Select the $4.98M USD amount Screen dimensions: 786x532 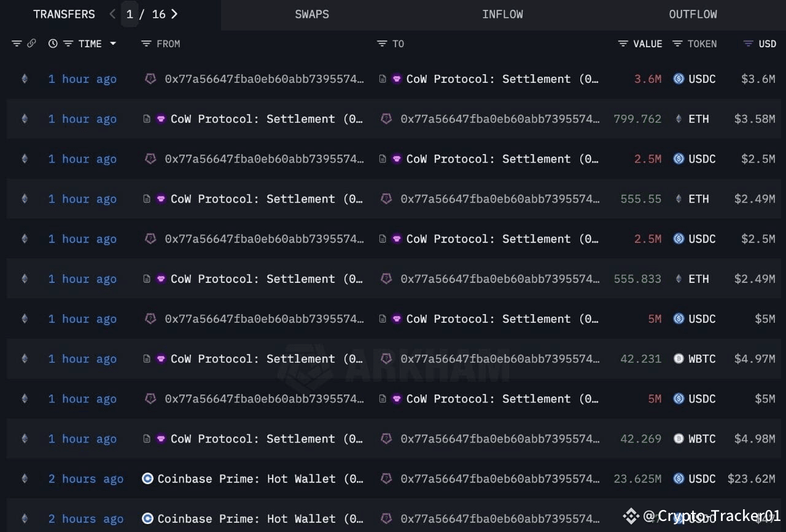[x=755, y=438]
